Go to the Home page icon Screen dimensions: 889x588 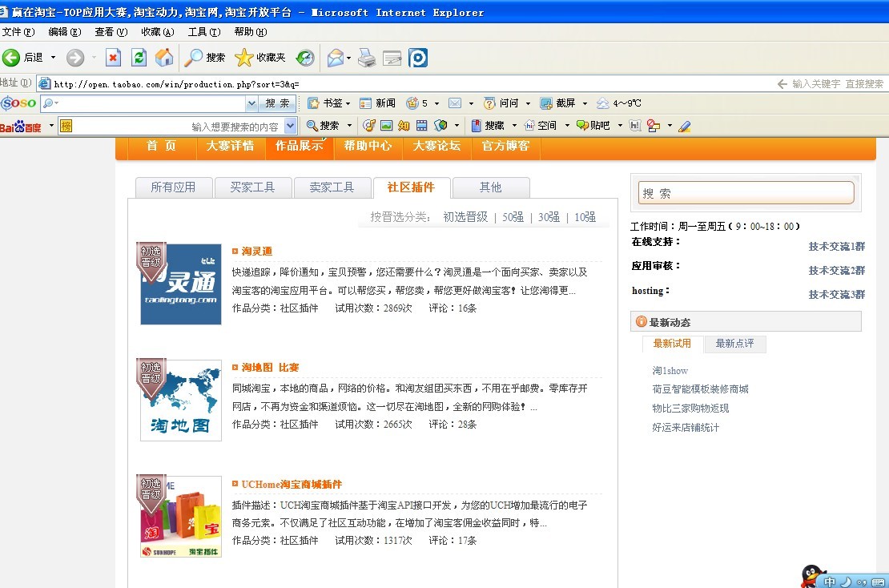pos(164,57)
